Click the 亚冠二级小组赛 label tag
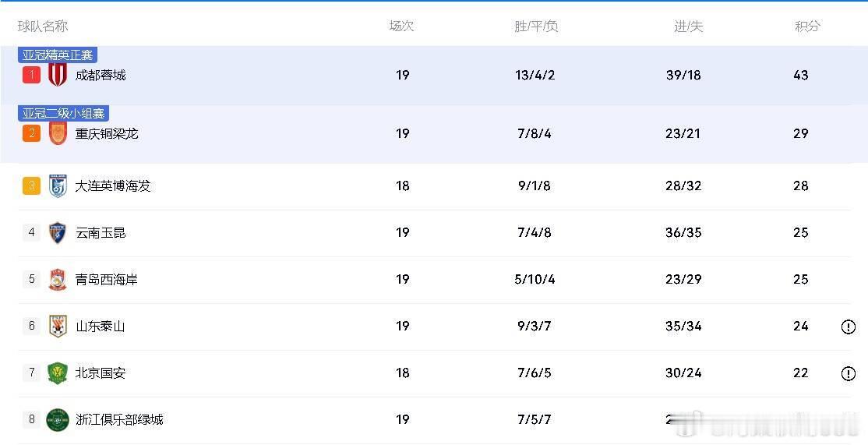868x445 pixels. [63, 114]
